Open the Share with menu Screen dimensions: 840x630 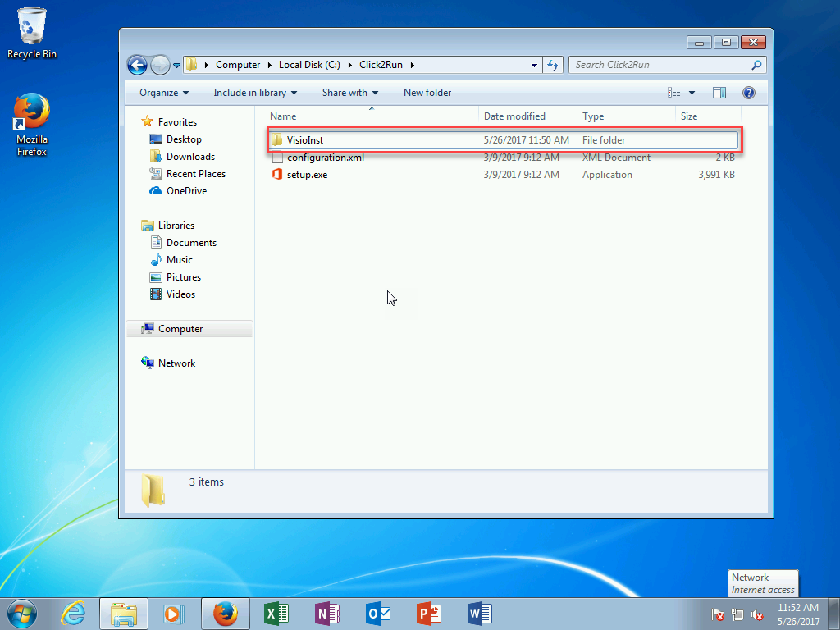[x=349, y=93]
